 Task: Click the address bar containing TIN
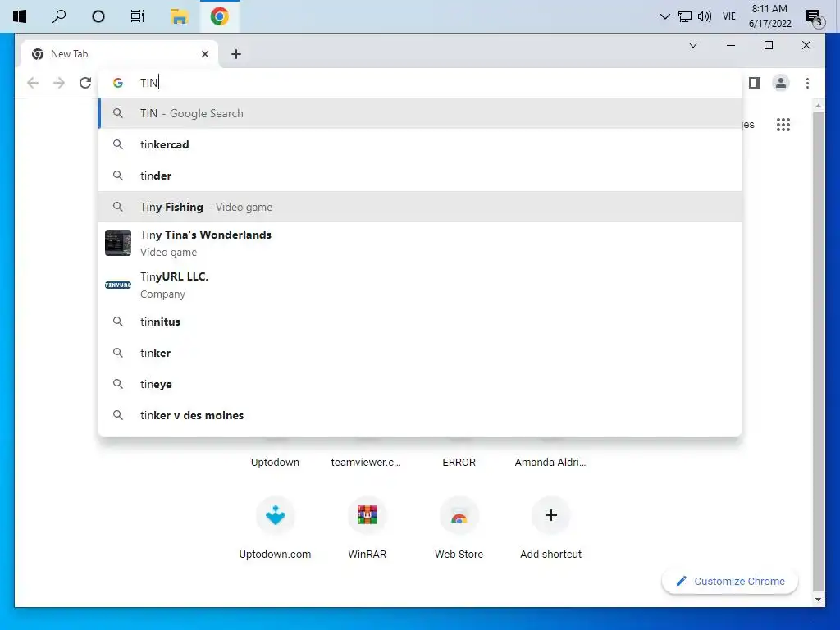click(x=420, y=83)
